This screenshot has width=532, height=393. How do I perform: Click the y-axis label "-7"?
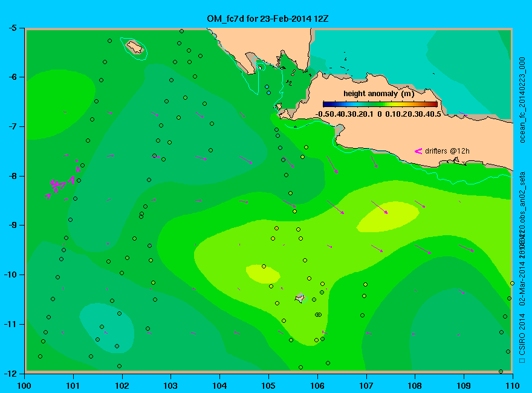tap(11, 126)
